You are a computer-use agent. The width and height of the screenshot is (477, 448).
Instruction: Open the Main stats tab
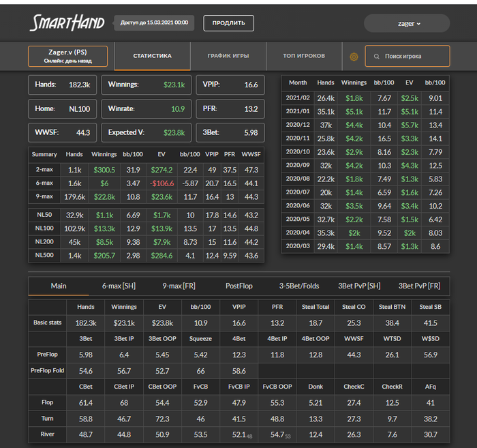tap(59, 286)
